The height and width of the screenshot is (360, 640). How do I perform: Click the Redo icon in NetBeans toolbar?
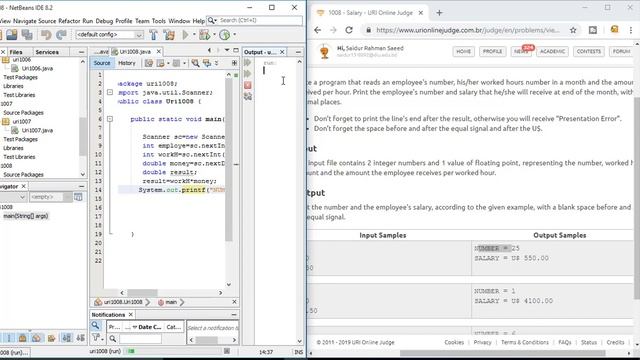click(x=61, y=35)
